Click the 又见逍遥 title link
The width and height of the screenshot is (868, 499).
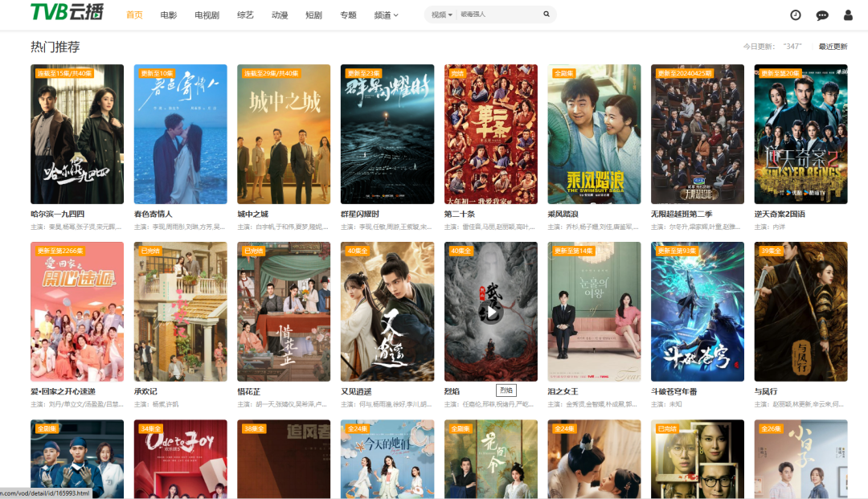357,391
